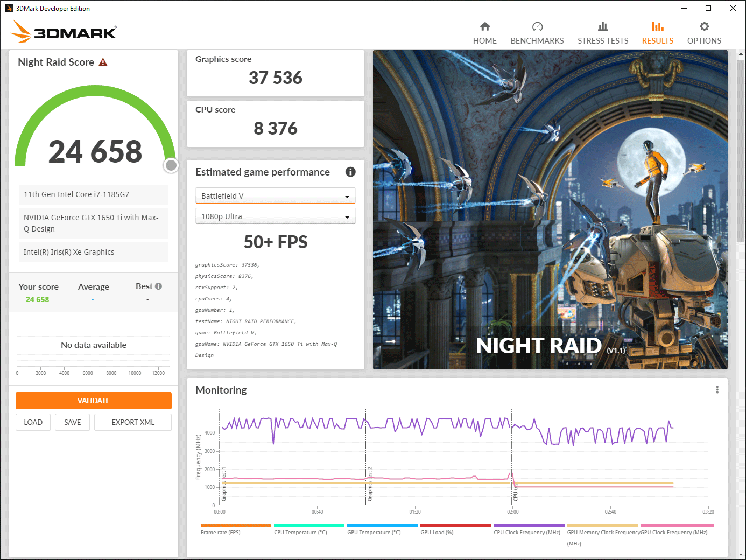Viewport: 746px width, 560px height.
Task: Click the testName: NIGHT_RAID_PERFORMANCE line
Action: pos(246,321)
